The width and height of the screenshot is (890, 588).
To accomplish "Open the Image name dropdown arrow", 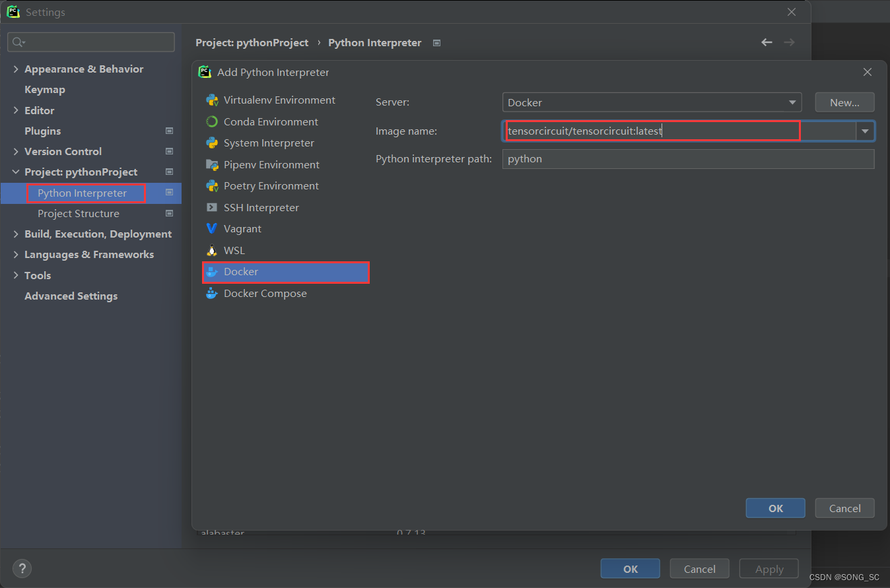I will click(865, 131).
